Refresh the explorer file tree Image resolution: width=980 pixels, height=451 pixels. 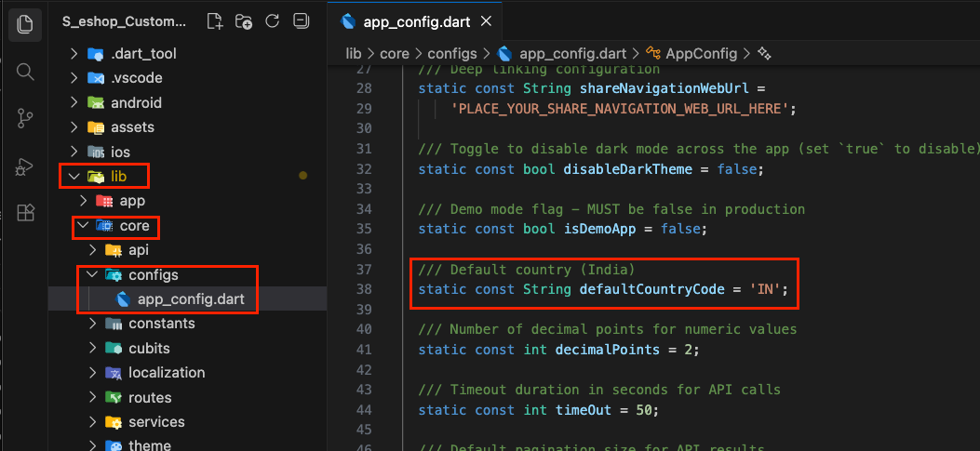272,20
